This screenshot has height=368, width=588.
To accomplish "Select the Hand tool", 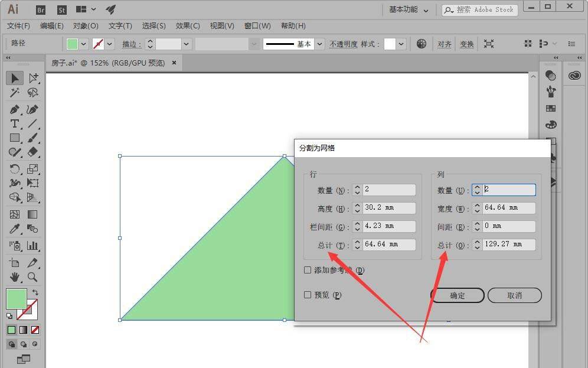I will coord(15,276).
